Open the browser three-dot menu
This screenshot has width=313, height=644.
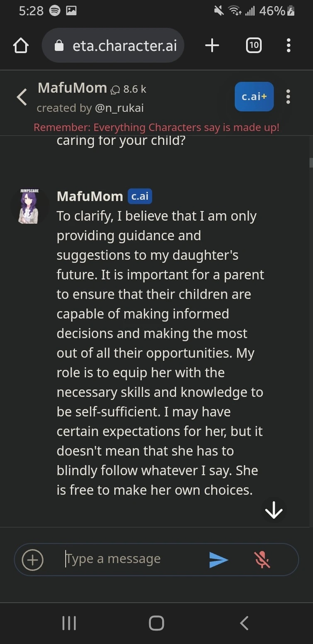[288, 45]
